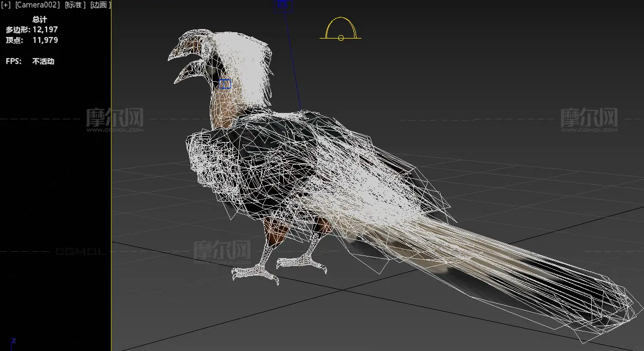Select the blue target box on bird's neck

(226, 83)
